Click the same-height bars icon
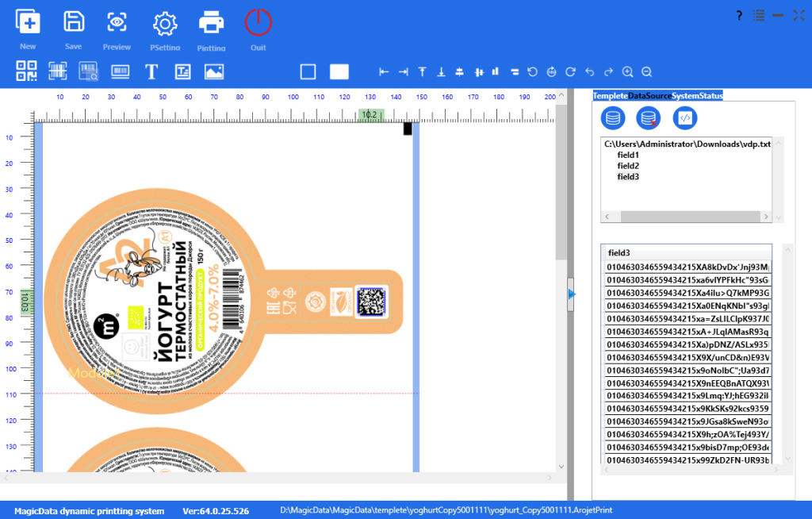Screen dimensions: 812x519 click(x=496, y=71)
